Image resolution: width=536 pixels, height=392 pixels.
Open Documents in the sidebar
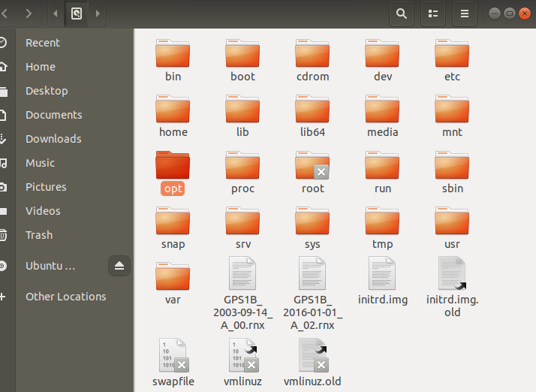[x=67, y=115]
